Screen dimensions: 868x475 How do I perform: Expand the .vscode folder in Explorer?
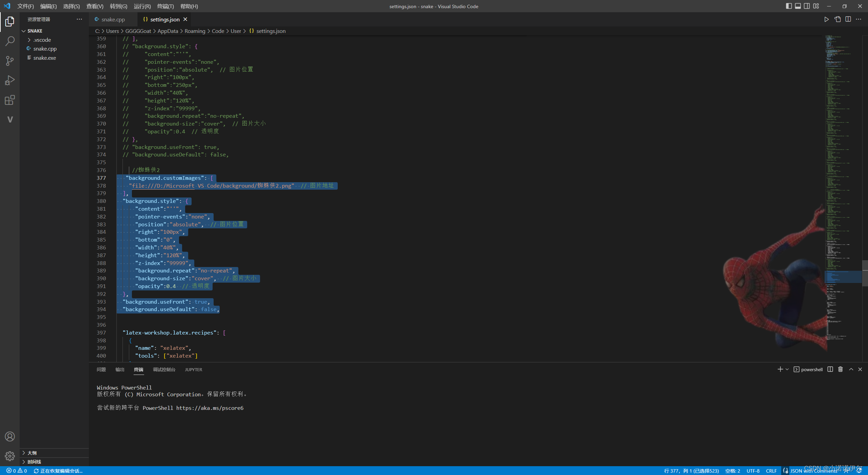[x=41, y=40]
